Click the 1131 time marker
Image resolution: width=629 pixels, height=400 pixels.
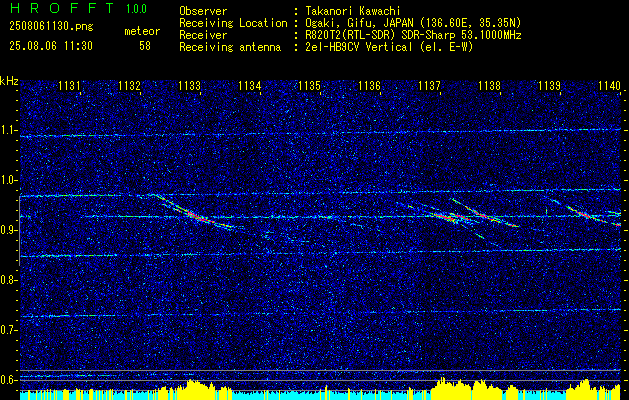(x=70, y=85)
